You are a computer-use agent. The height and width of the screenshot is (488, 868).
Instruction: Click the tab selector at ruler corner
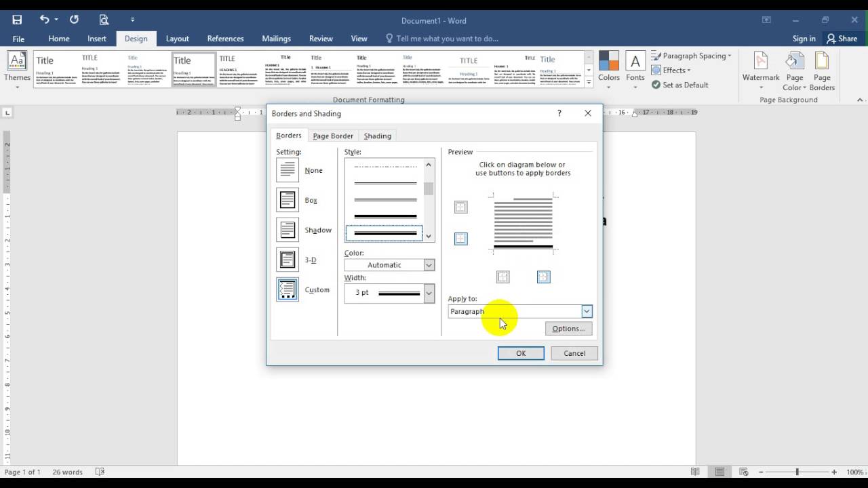click(7, 113)
